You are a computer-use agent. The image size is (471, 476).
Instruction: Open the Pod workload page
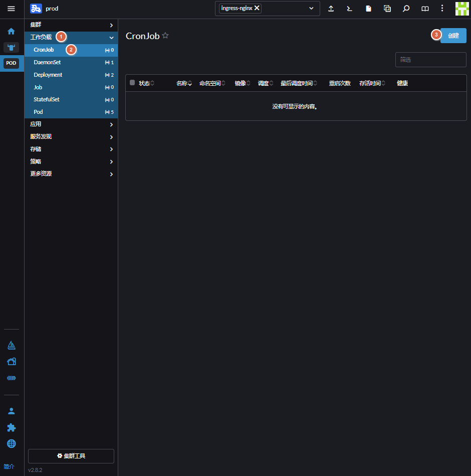click(71, 112)
